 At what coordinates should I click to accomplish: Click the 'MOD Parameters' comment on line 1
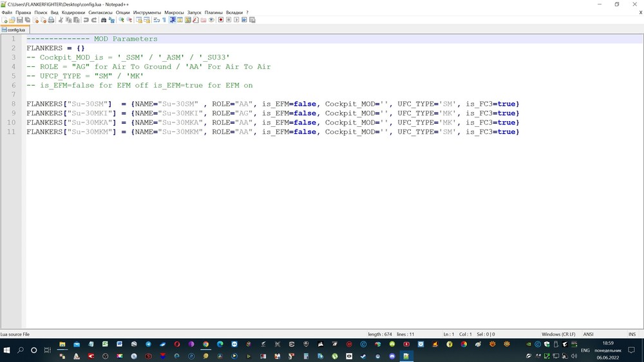[126, 39]
